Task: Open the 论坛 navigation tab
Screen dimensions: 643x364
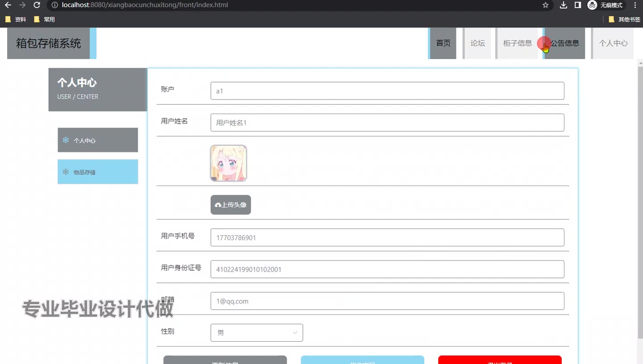Action: [477, 43]
